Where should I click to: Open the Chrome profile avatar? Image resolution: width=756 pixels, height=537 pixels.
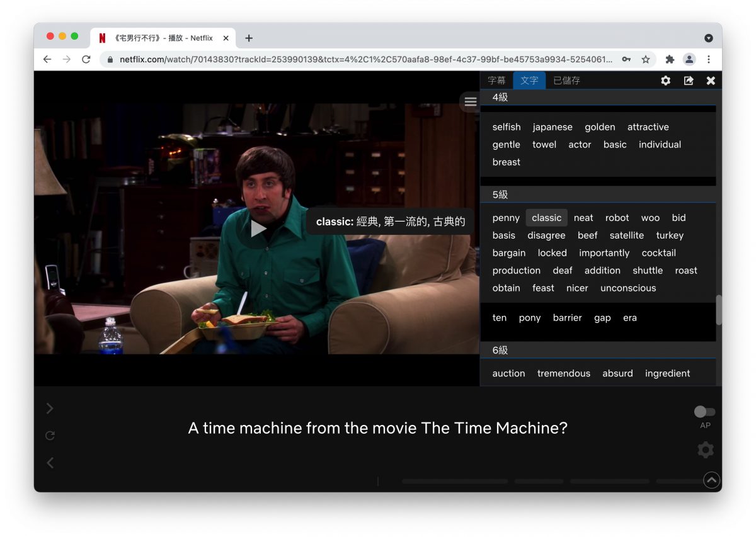pyautogui.click(x=689, y=59)
